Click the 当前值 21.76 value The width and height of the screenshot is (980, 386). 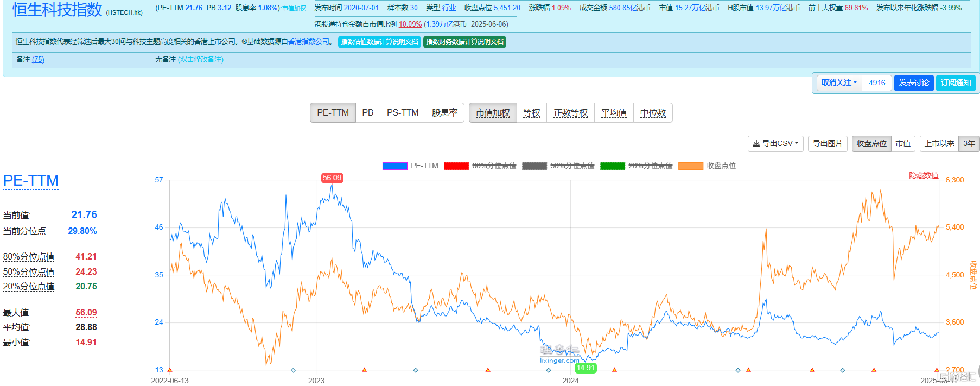[x=84, y=215]
